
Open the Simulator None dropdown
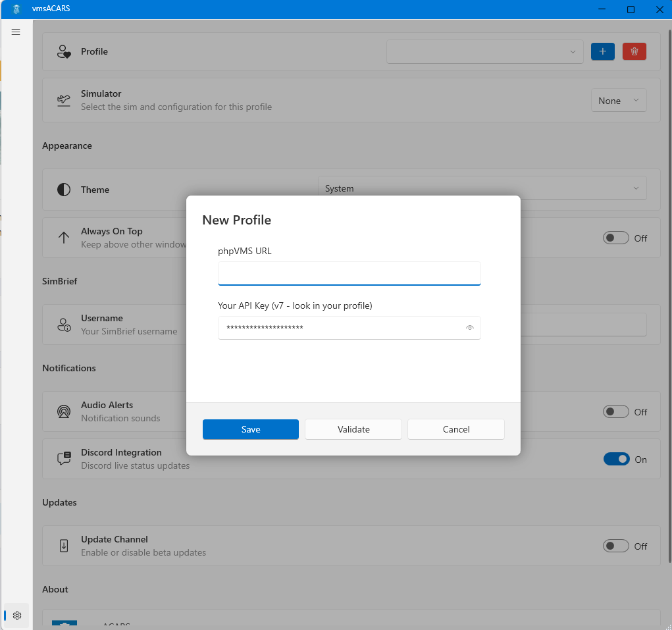pos(618,101)
